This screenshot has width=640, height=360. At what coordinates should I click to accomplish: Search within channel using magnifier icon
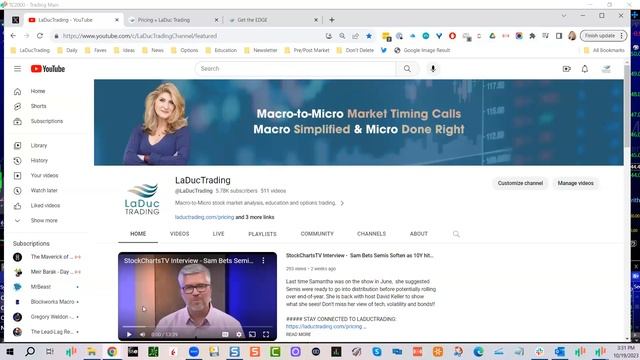pos(456,234)
